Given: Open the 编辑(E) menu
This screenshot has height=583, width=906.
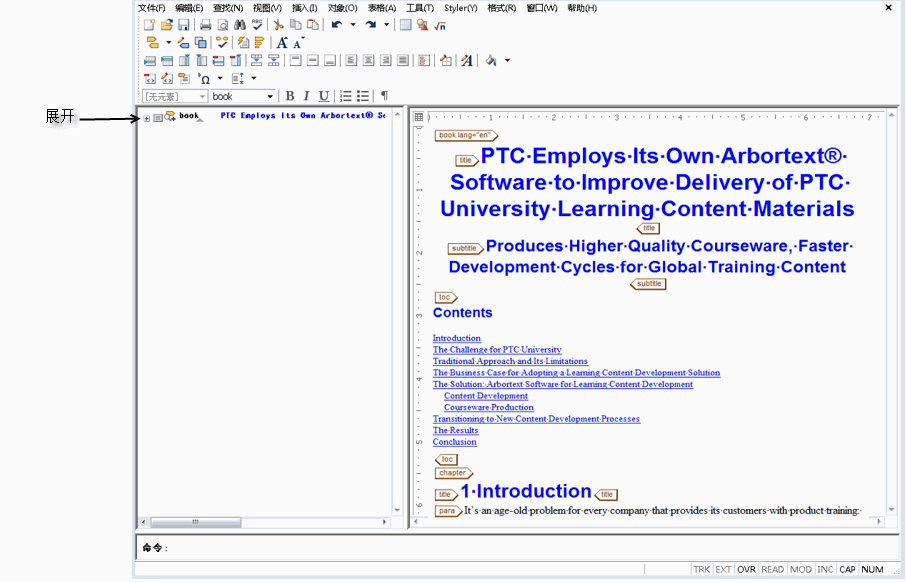Looking at the screenshot, I should point(189,8).
